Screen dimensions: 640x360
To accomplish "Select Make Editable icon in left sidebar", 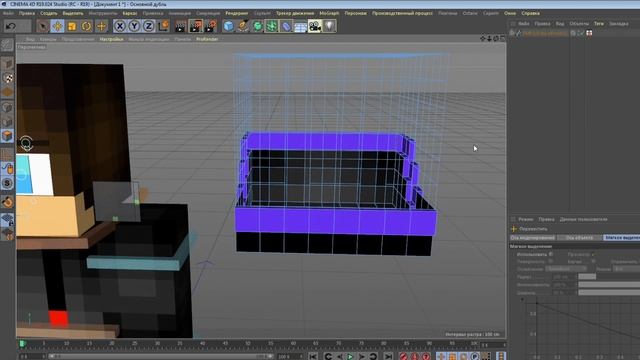I will (x=7, y=45).
